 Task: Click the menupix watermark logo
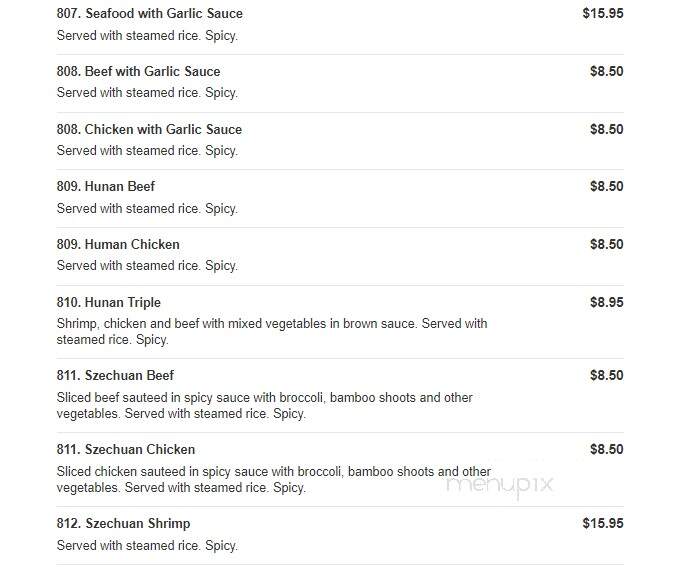(x=500, y=485)
